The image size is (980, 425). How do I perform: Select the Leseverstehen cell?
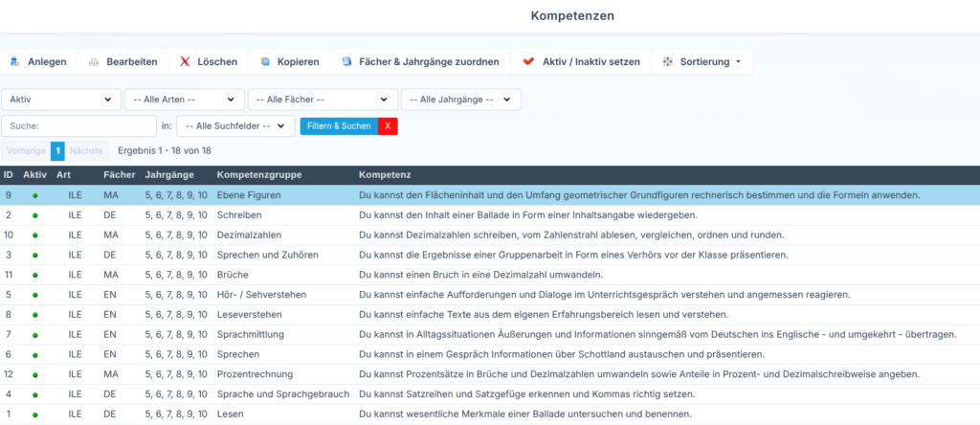(250, 314)
